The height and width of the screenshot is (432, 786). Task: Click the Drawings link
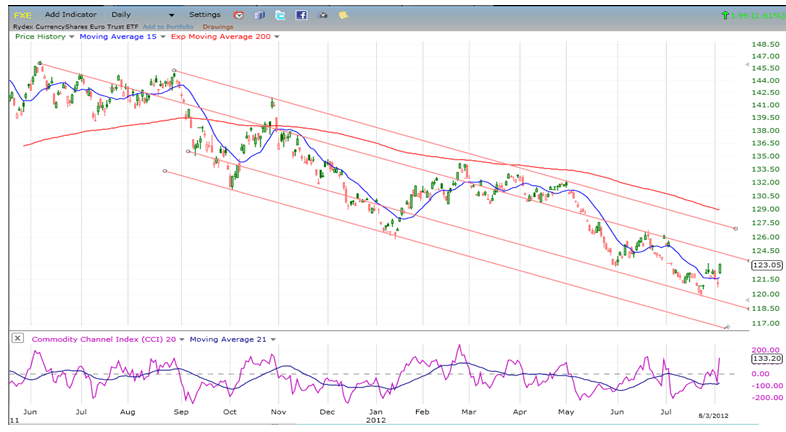click(x=218, y=27)
